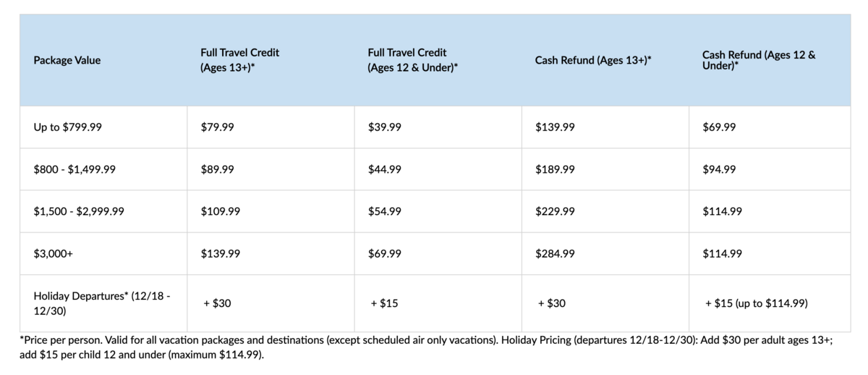
Task: Select the Up to $799.99 row label
Action: (x=68, y=127)
